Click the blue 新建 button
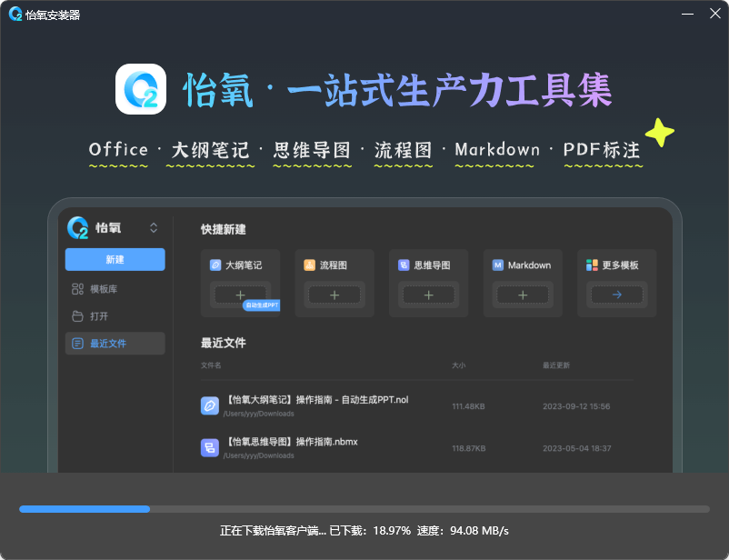Image resolution: width=729 pixels, height=560 pixels. [115, 259]
